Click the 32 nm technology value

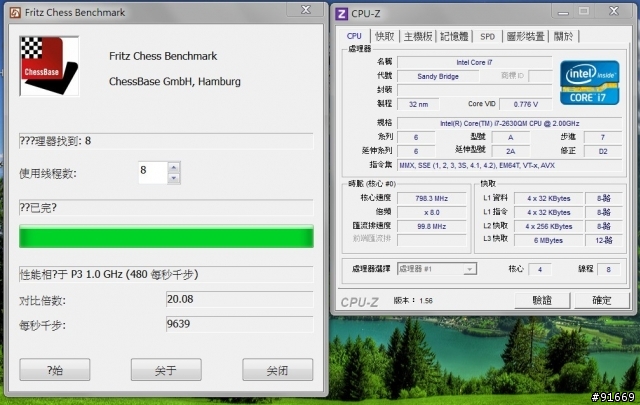pos(418,104)
